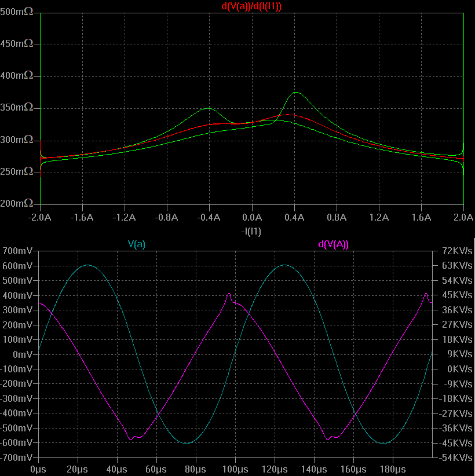Image resolution: width=475 pixels, height=476 pixels.
Task: Click the 0KV/s right axis value
Action: (460, 369)
